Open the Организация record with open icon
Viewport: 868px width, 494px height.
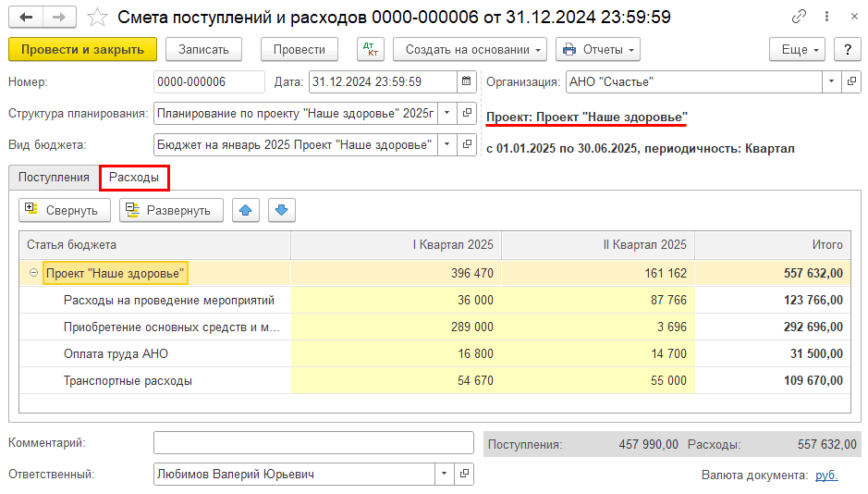[851, 82]
